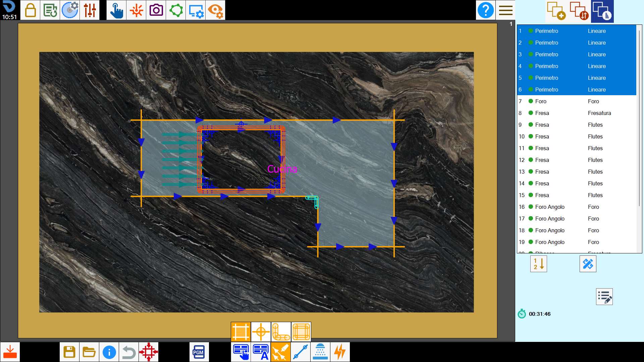Select row 7 Foro operation
Image resolution: width=644 pixels, height=362 pixels.
[577, 101]
